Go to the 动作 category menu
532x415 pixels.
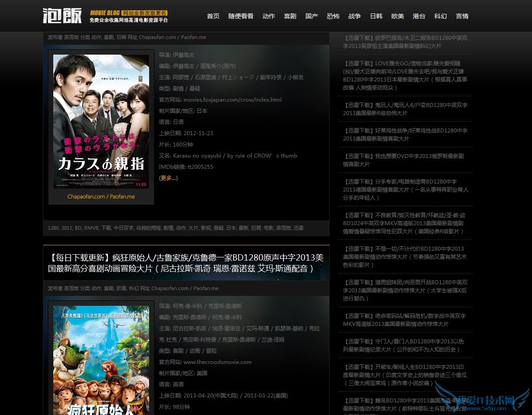(x=269, y=16)
